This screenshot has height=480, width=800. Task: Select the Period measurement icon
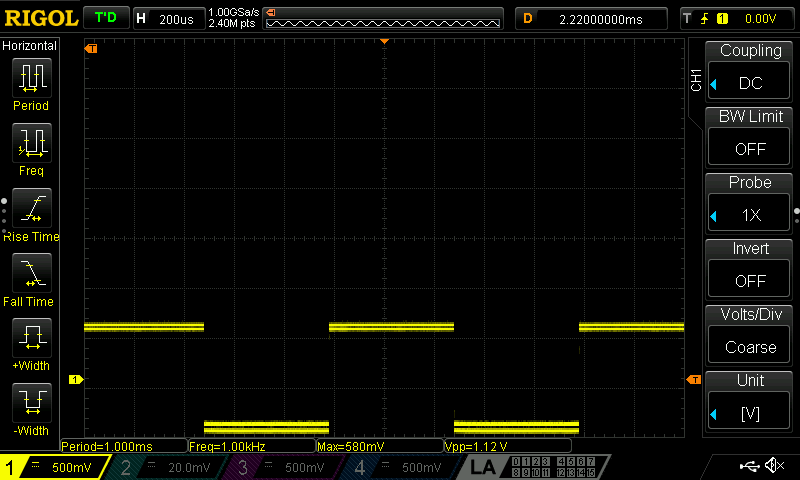click(32, 78)
